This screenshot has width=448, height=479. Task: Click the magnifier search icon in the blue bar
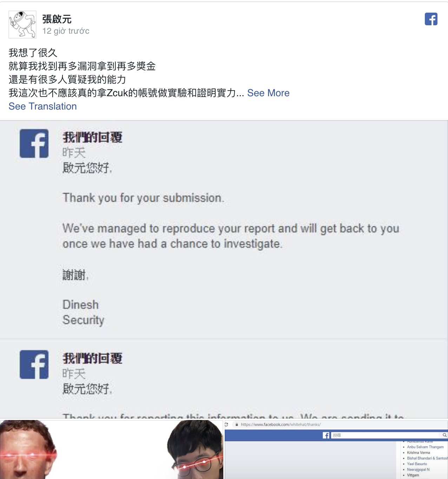click(x=444, y=435)
